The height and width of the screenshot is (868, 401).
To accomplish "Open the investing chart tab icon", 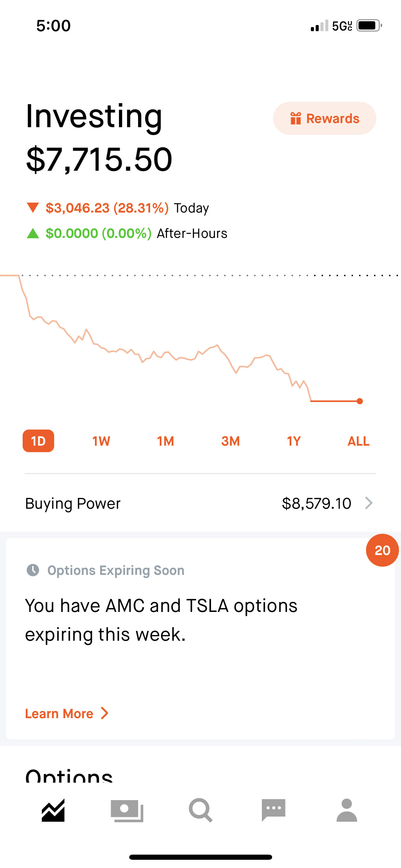I will (53, 810).
